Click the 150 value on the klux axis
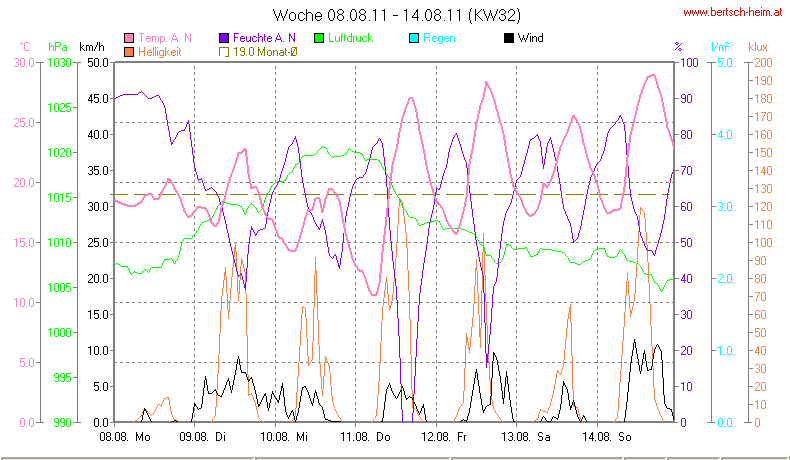Screen dimensions: 790x460 coord(763,152)
